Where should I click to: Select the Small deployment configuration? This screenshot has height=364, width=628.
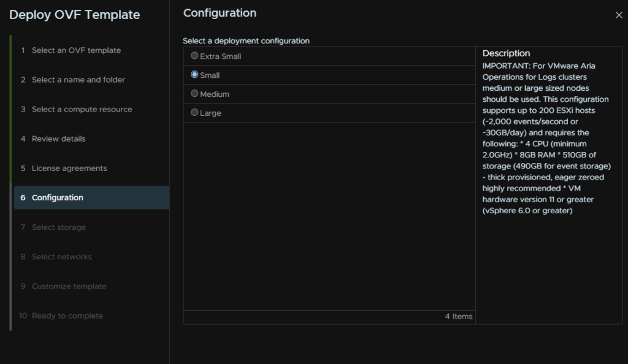tap(194, 74)
